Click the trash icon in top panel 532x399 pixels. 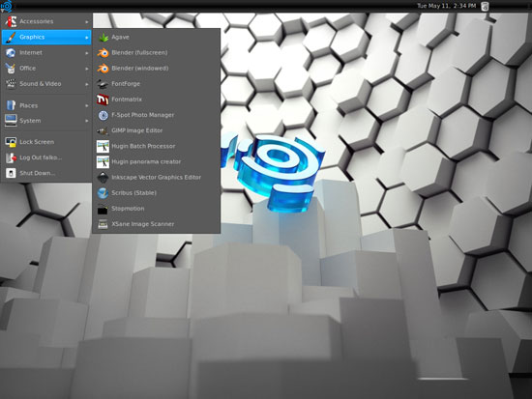pos(485,6)
